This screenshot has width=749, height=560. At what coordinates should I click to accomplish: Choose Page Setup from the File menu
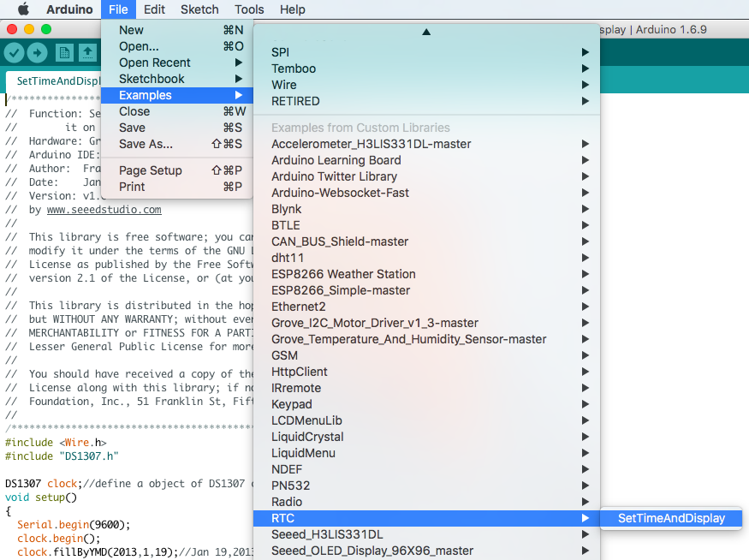176,170
